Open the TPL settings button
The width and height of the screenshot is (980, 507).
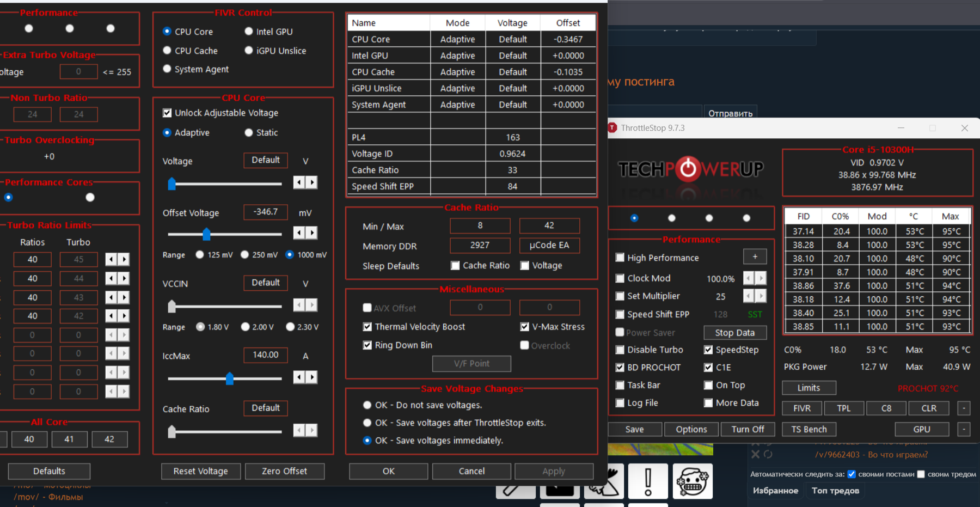844,408
